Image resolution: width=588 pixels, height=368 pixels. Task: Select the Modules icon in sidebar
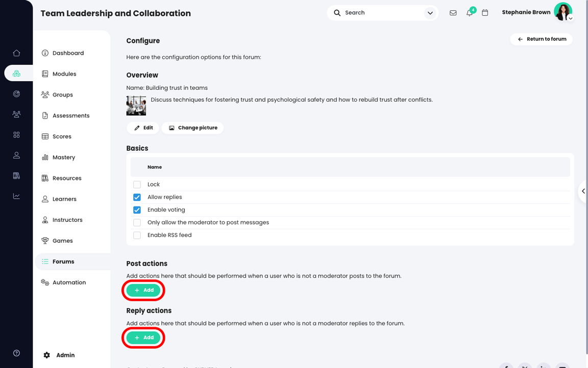pos(45,74)
